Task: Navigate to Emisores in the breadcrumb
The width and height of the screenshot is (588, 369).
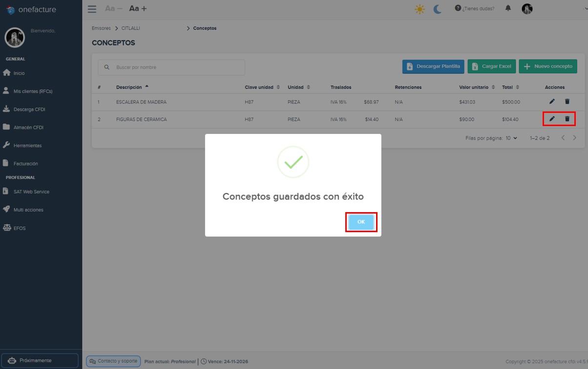Action: point(101,28)
